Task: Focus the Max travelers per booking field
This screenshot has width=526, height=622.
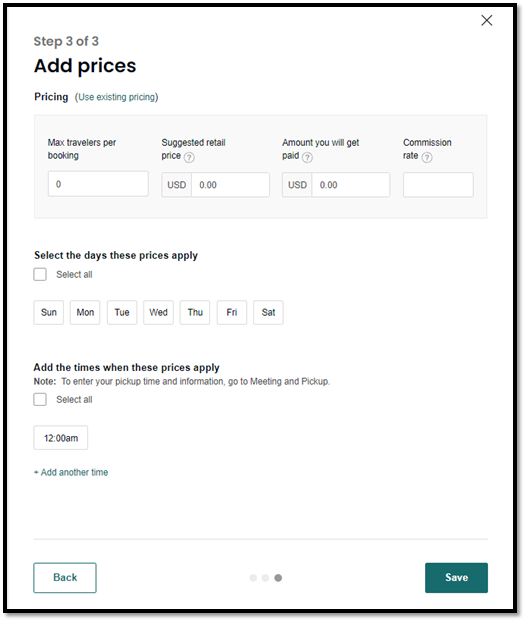Action: (98, 184)
